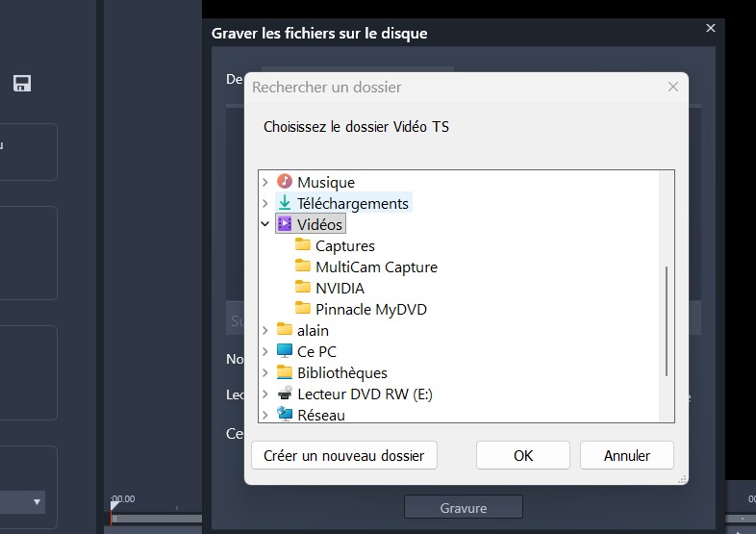The image size is (756, 534).
Task: Click the Gravure button
Action: (x=464, y=507)
